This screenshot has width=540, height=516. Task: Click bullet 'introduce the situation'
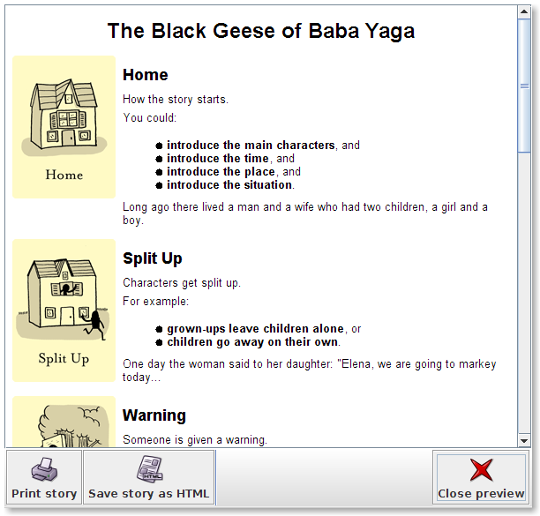230,185
